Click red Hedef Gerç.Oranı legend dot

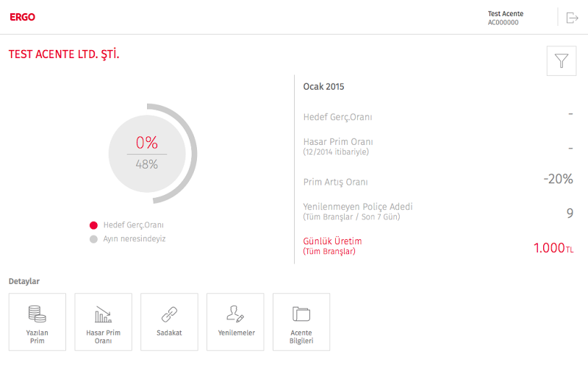(x=93, y=225)
